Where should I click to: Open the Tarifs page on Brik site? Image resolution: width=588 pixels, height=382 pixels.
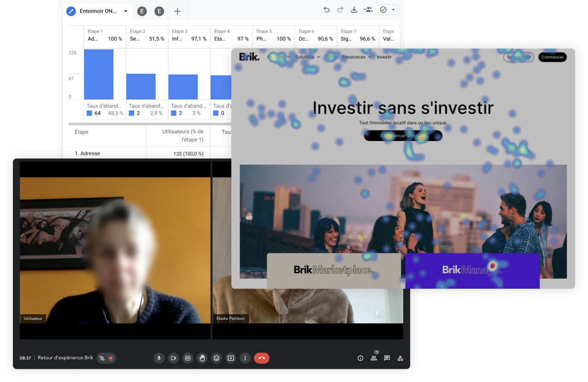point(331,57)
